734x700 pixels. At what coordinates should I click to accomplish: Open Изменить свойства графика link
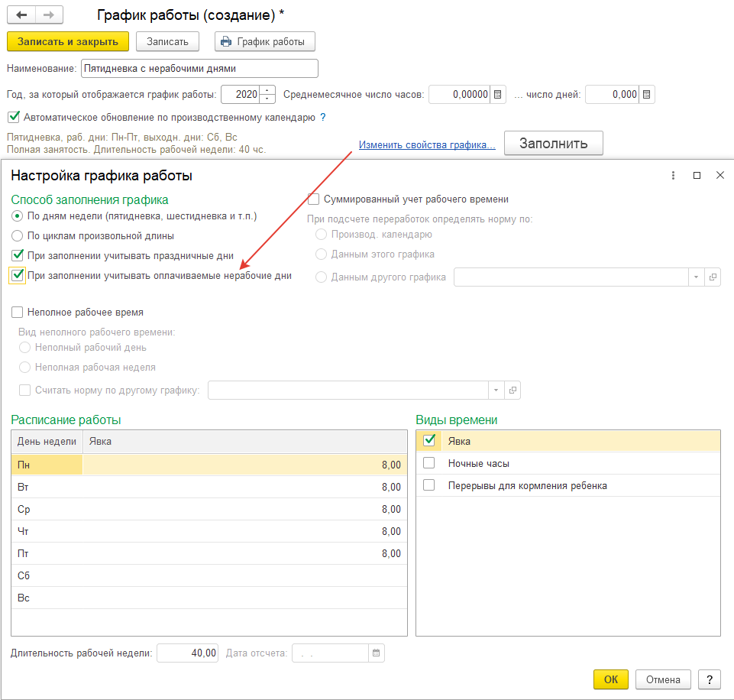point(427,145)
